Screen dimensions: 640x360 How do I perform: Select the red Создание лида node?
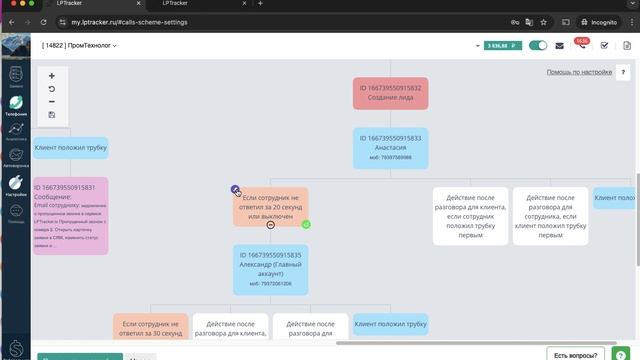coord(391,93)
